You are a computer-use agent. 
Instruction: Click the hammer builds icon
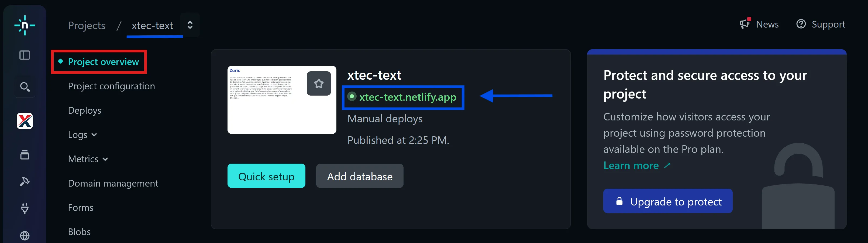coord(25,181)
